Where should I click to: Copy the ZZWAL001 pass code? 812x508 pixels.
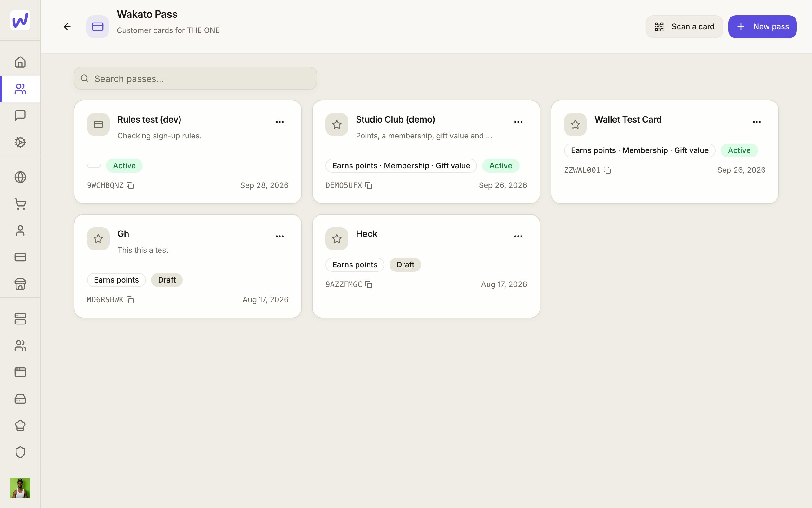(607, 170)
